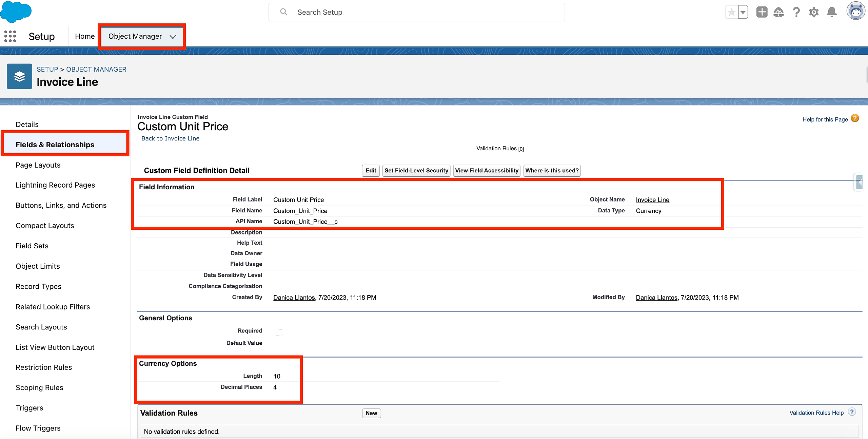Click the user avatar profile icon

click(x=855, y=12)
